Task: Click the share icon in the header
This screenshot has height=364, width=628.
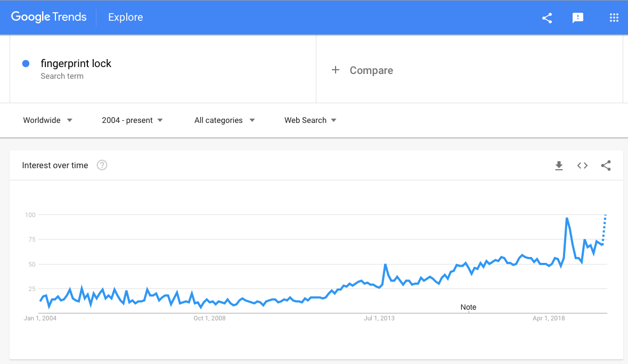Action: (x=547, y=18)
